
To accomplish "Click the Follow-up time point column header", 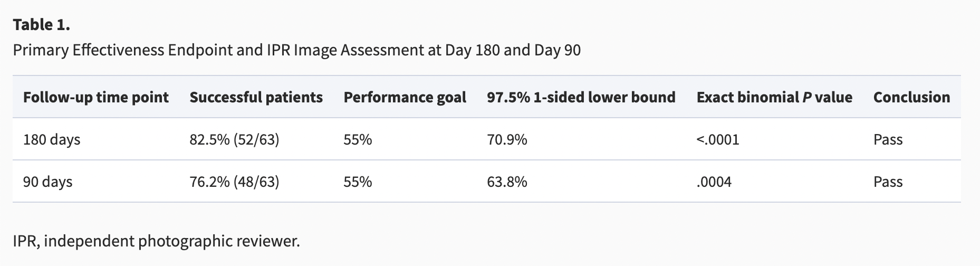I will 95,97.
